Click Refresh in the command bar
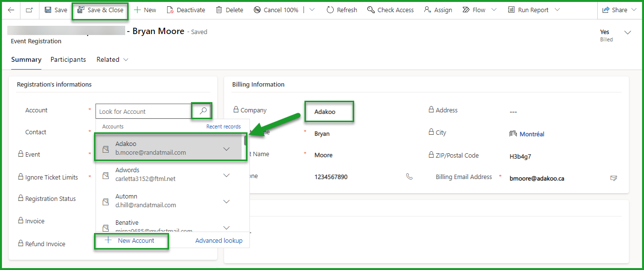Image resolution: width=644 pixels, height=270 pixels. click(341, 10)
